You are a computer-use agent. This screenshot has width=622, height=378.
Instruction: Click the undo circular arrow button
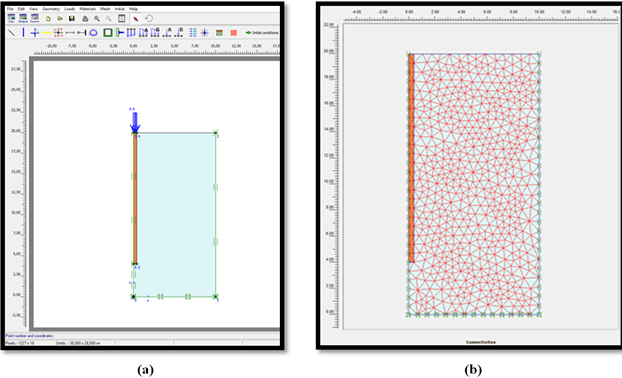point(149,18)
